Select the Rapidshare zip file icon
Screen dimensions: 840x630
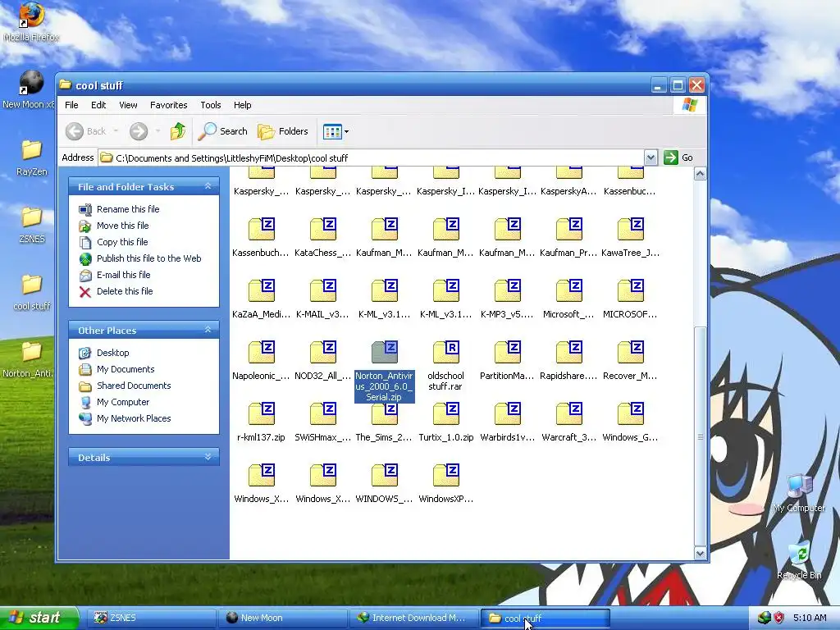(569, 352)
